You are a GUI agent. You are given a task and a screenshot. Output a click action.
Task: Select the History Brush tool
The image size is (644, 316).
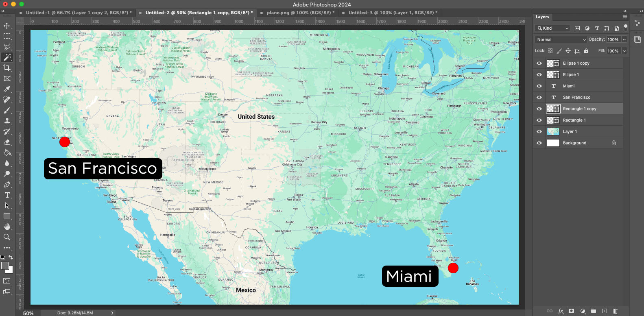[7, 131]
